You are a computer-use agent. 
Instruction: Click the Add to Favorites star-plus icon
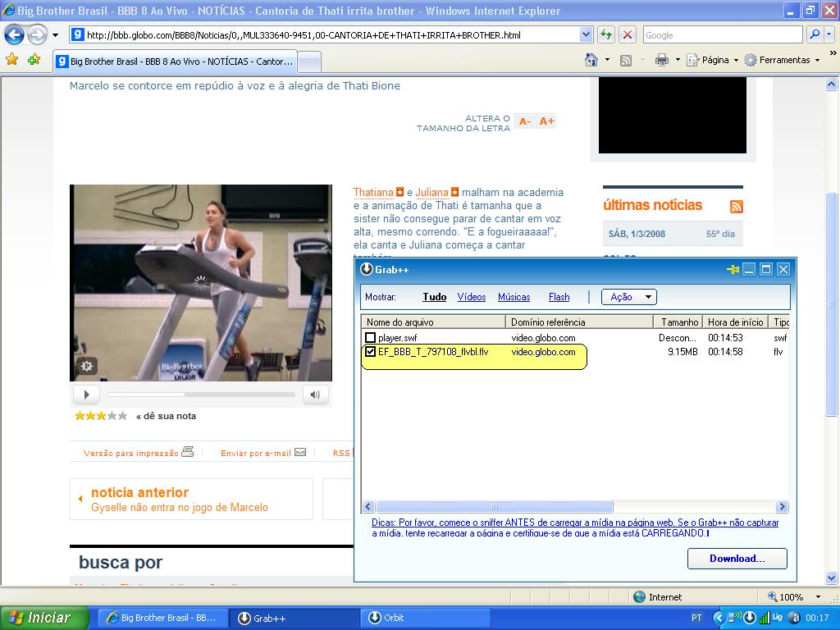[34, 59]
